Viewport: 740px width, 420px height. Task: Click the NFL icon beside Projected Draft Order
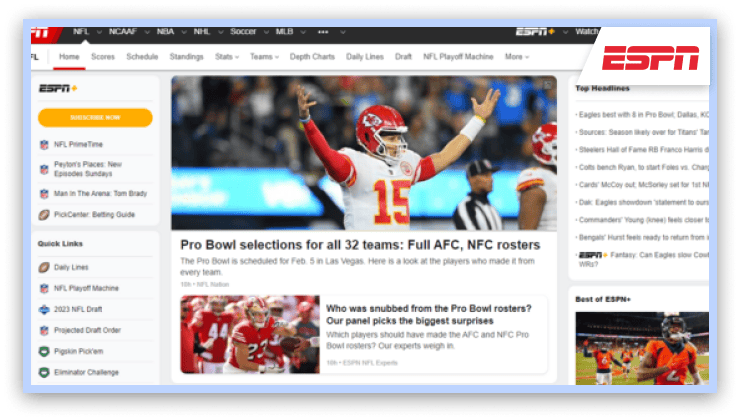44,330
